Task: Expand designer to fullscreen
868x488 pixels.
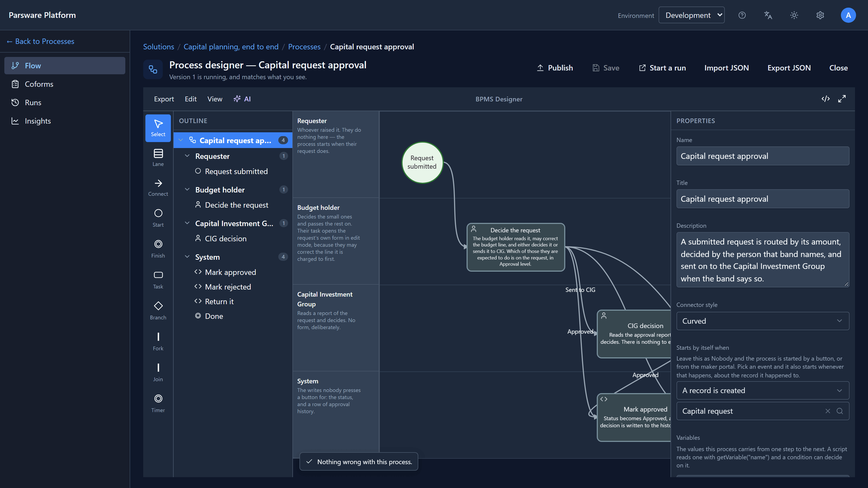Action: pyautogui.click(x=842, y=99)
